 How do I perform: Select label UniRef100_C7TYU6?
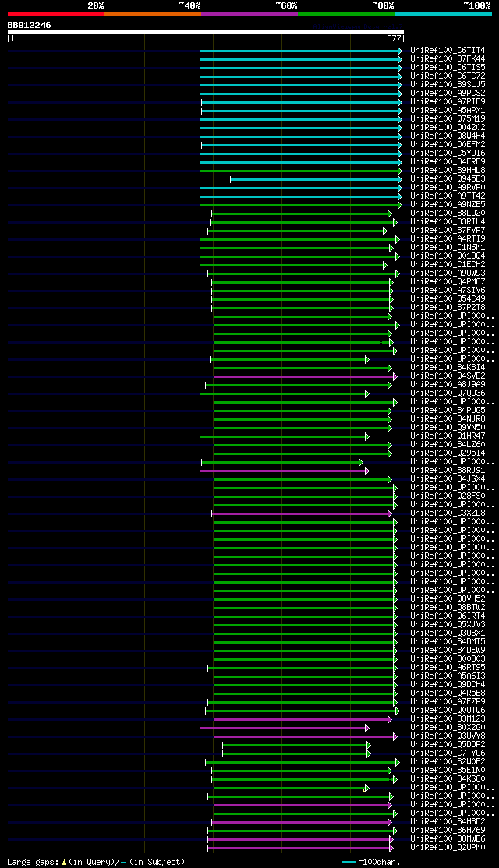[448, 753]
